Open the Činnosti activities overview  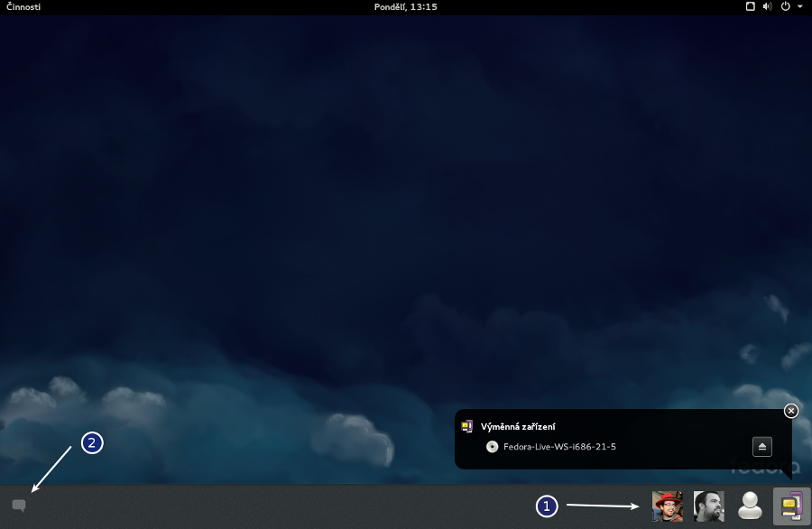point(23,7)
